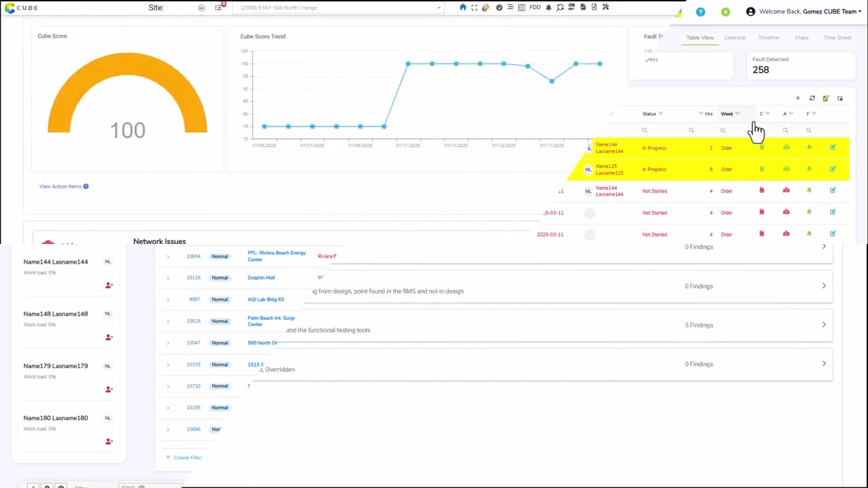Assign user to Name180 Lasname180 card
Screen dimensions: 868x488
(x=108, y=441)
